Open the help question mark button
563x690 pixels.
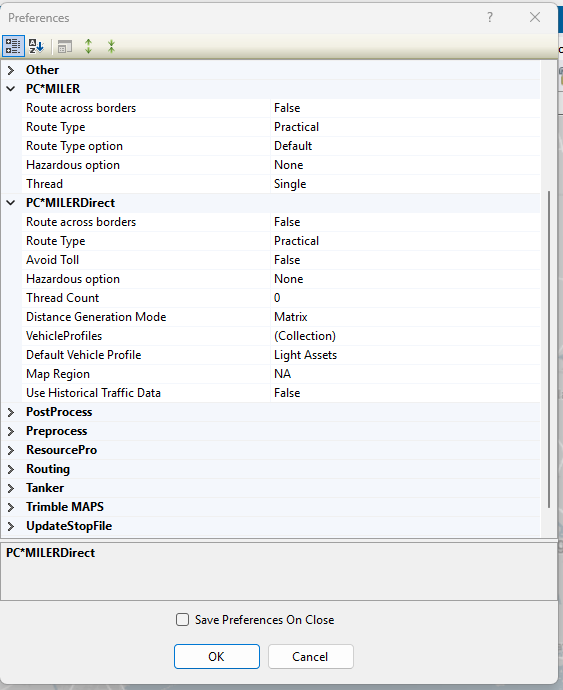490,17
